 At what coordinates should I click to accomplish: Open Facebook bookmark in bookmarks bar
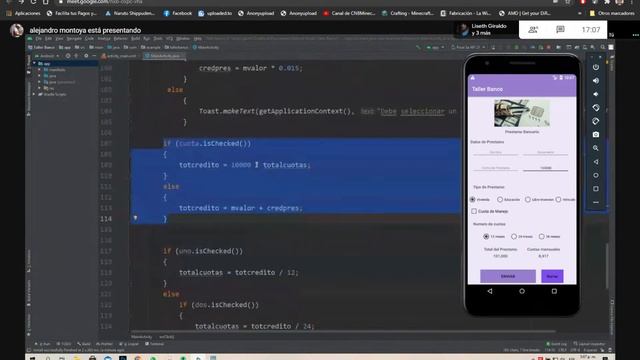(x=178, y=13)
